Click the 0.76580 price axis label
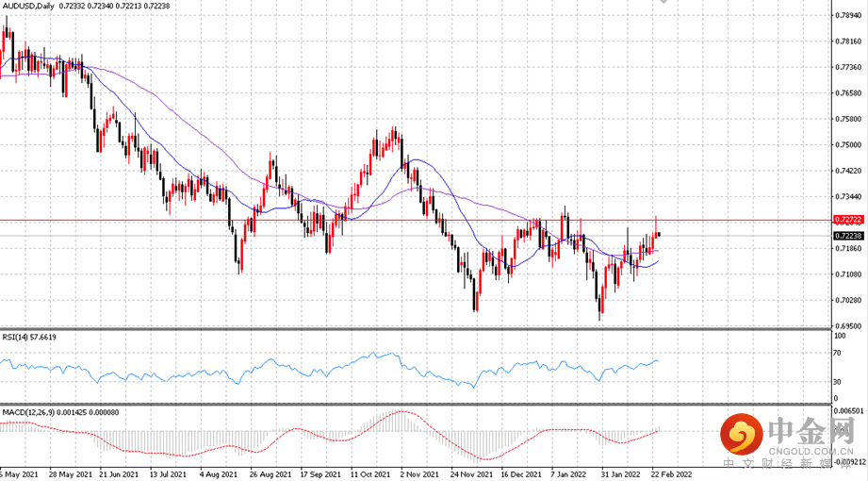Screen dimensions: 868x481 tap(848, 93)
